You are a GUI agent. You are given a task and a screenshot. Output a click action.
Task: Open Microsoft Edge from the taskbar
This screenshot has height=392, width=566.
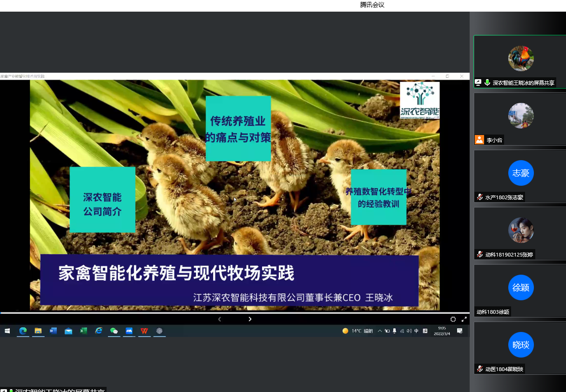pos(22,331)
